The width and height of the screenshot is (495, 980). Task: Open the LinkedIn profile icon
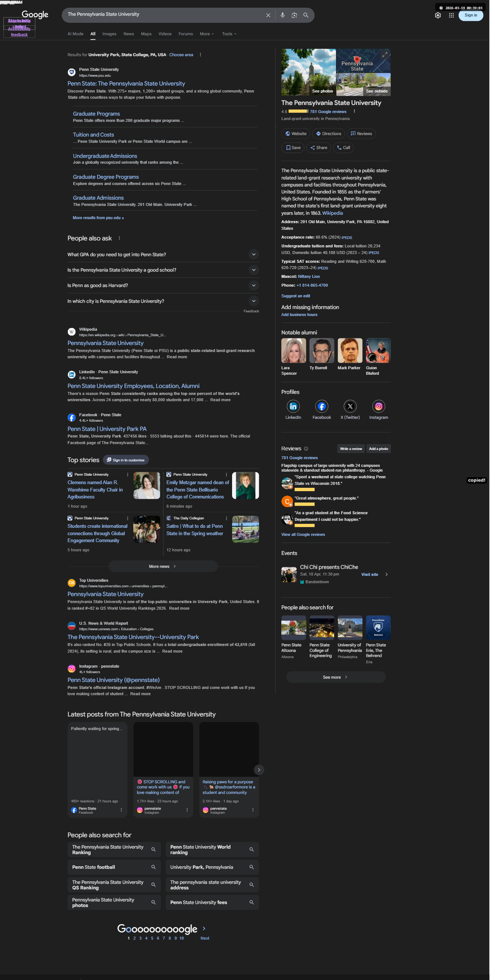click(293, 406)
